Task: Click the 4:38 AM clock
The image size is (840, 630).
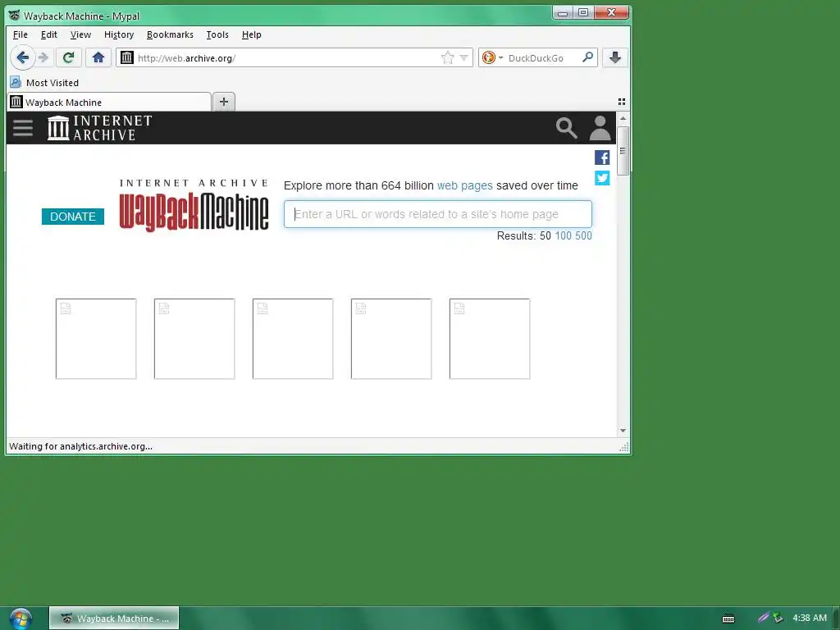Action: 810,618
